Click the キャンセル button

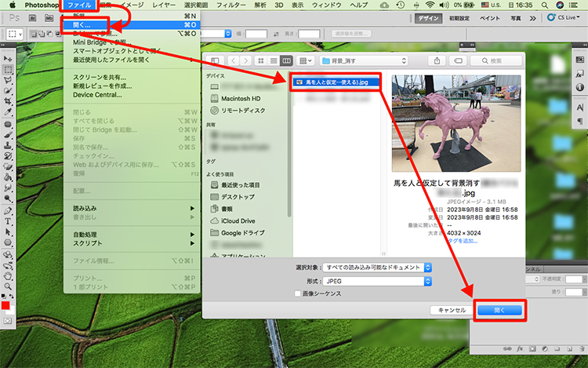click(x=452, y=310)
